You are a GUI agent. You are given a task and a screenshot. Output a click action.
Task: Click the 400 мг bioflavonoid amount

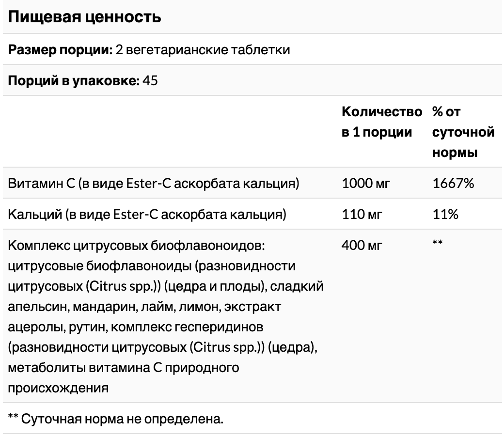click(x=362, y=246)
